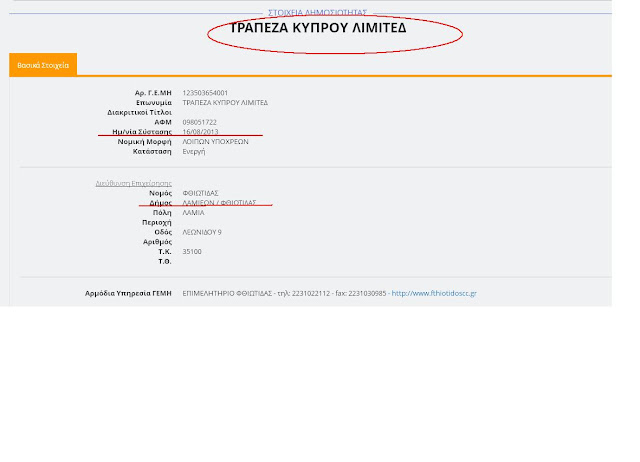The height and width of the screenshot is (462, 640).
Task: Click the large ΤΡΑΠΕΖΑ ΚΥΠΡΟΥ ΛΙΜΙΤΕΔ title
Action: click(318, 28)
